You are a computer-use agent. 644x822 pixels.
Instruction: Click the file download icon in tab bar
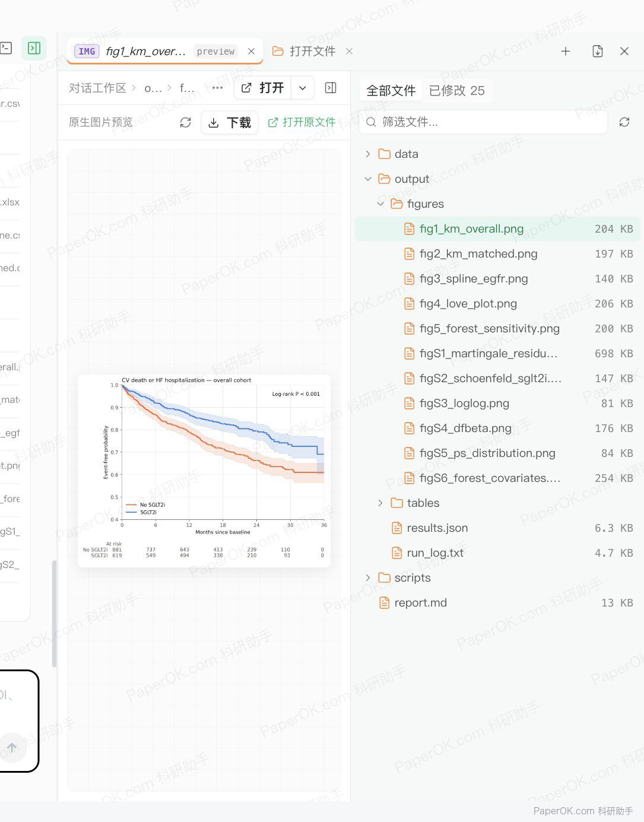(x=598, y=51)
